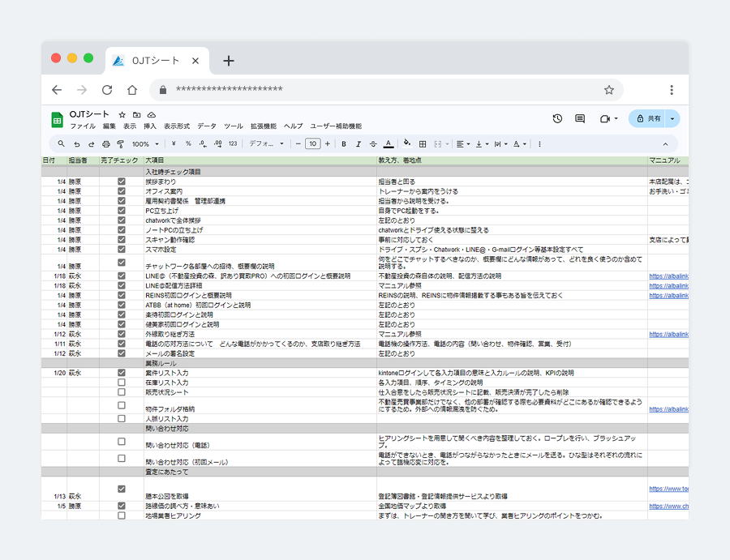Click the undo arrow icon
730x560 pixels.
click(77, 143)
